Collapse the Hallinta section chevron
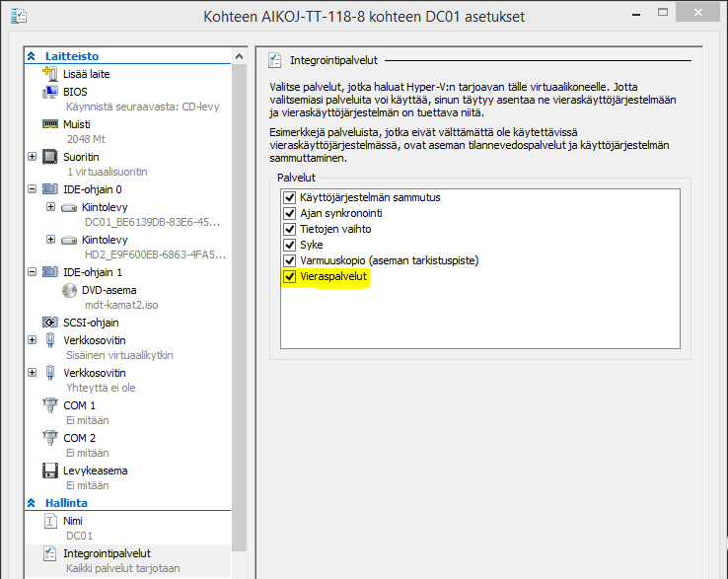 (x=32, y=503)
